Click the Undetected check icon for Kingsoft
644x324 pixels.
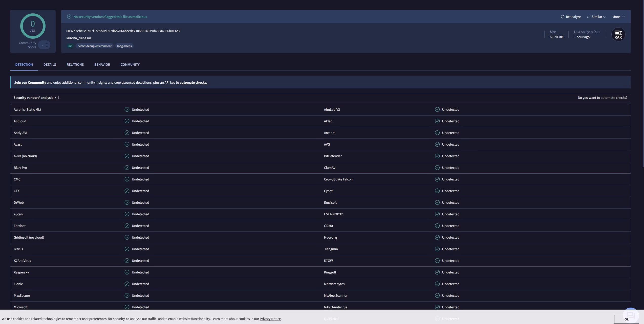pos(437,272)
